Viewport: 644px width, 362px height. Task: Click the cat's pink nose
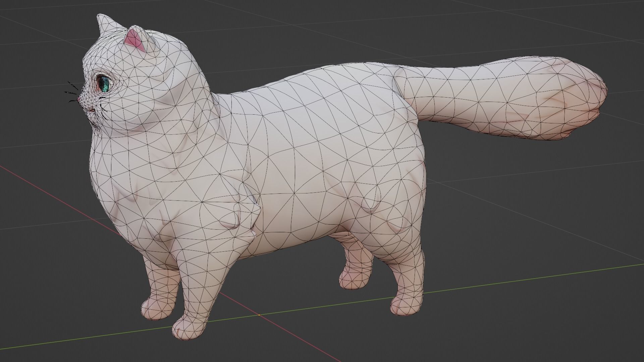pos(79,100)
